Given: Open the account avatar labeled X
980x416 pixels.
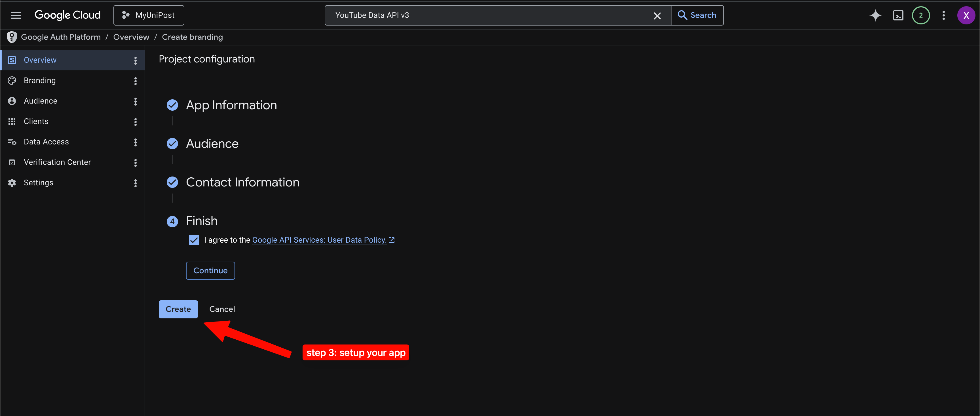Looking at the screenshot, I should click(x=966, y=15).
